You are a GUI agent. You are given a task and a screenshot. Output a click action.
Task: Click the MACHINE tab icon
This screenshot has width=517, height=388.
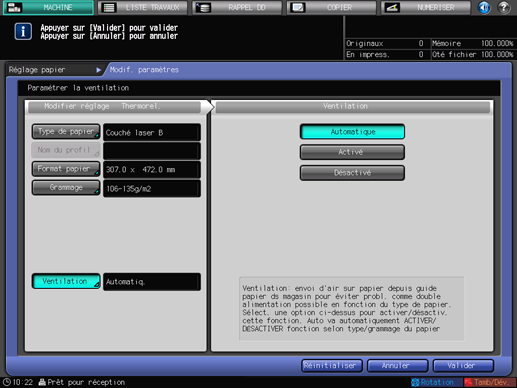coord(14,7)
